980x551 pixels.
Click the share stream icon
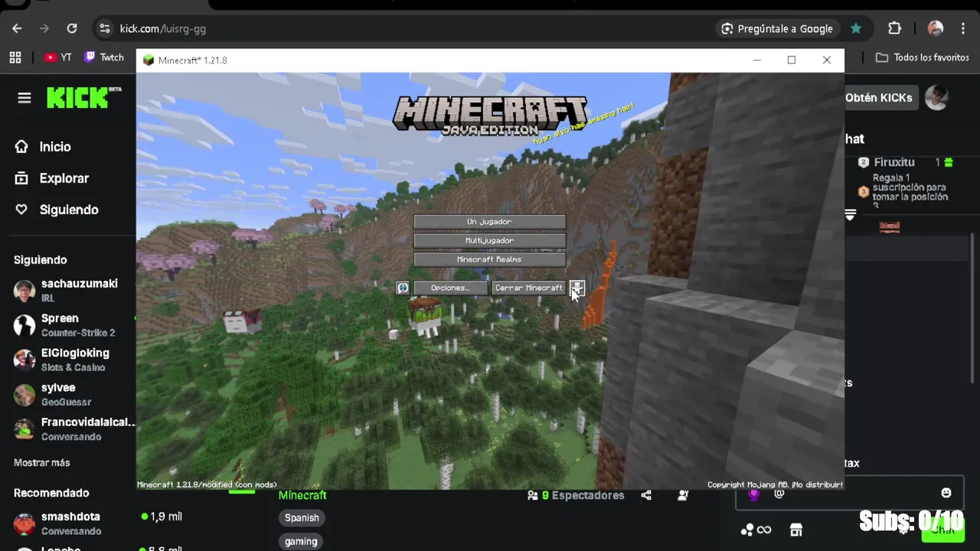tap(646, 495)
